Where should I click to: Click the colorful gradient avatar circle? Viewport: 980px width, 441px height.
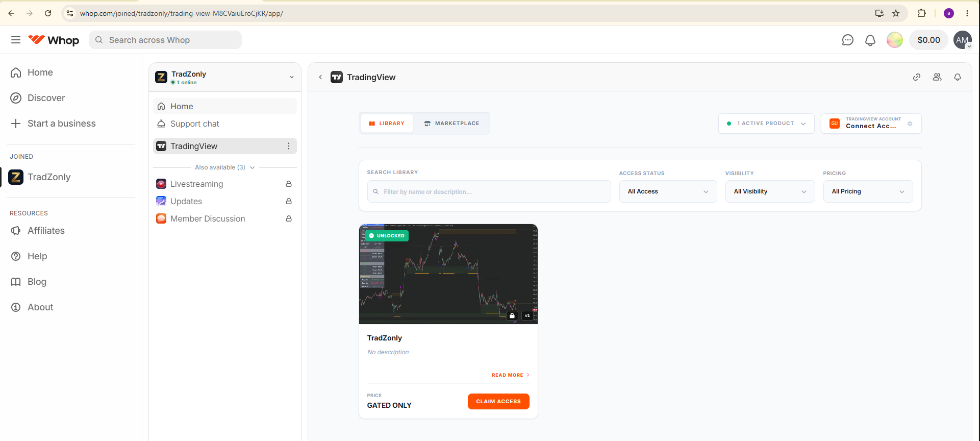click(x=894, y=40)
